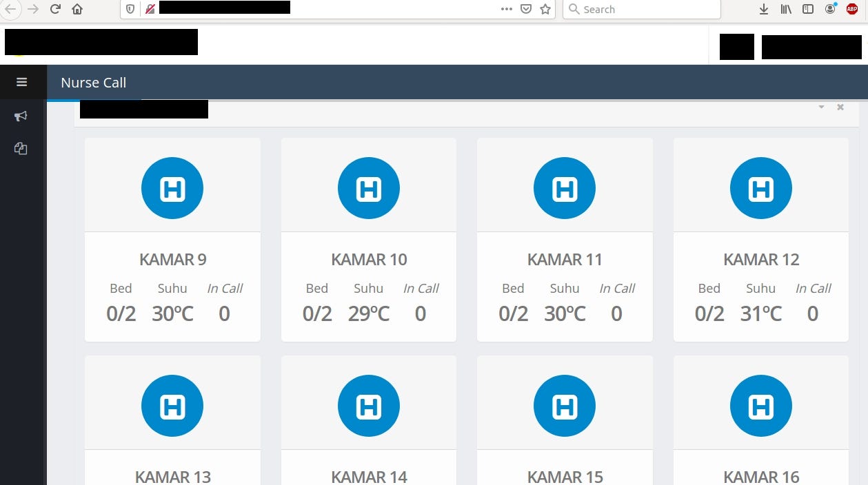Open the tracking protection shield icon
The height and width of the screenshot is (485, 868).
(130, 9)
